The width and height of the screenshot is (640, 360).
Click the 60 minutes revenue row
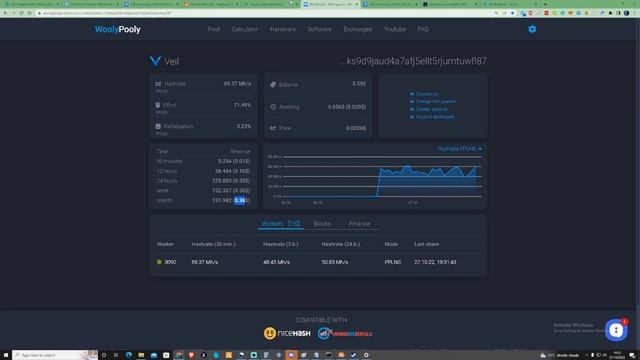pos(203,161)
